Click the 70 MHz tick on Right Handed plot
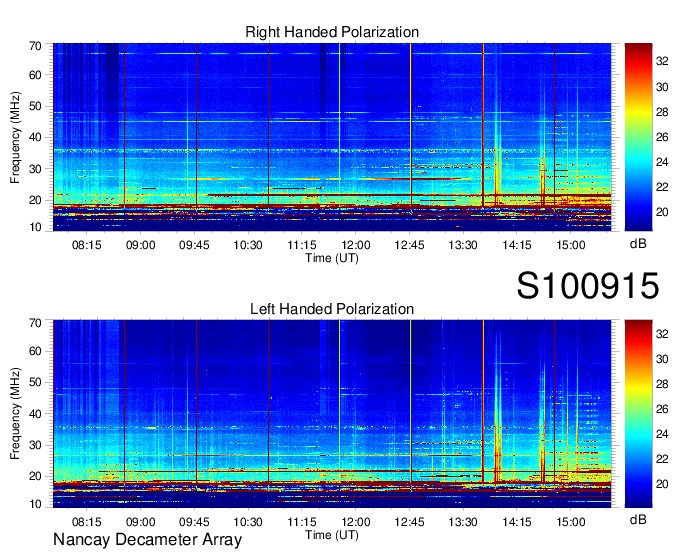Viewport: 680px width, 552px height. 35,46
